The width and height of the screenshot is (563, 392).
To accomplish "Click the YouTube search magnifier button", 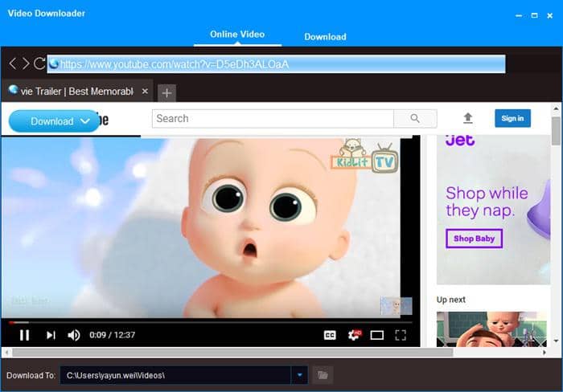I will 415,119.
